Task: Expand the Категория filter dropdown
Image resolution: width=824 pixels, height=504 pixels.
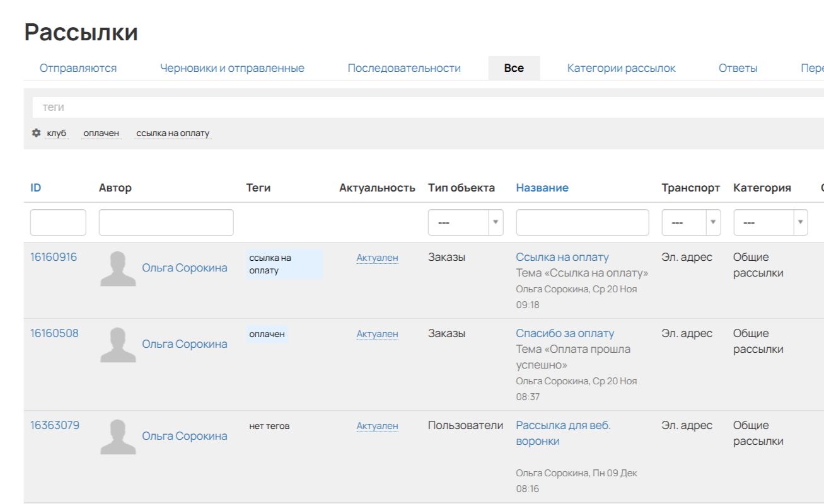Action: click(770, 222)
